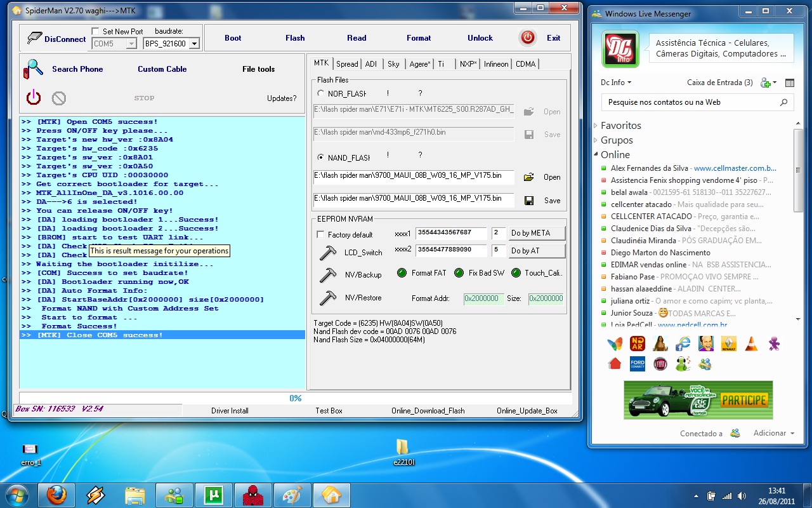Select the NOR_FLASH radio button
The height and width of the screenshot is (508, 812).
click(320, 93)
